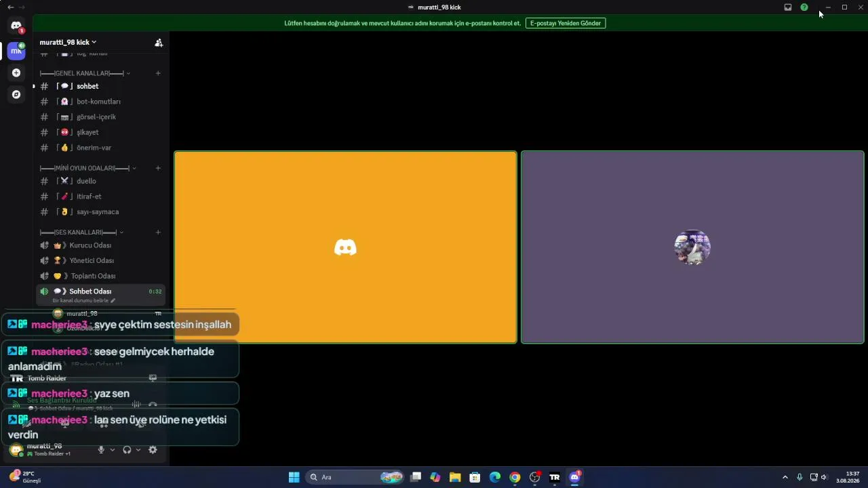Viewport: 868px width, 488px height.
Task: Select the purple avatar participant tile
Action: pos(692,247)
